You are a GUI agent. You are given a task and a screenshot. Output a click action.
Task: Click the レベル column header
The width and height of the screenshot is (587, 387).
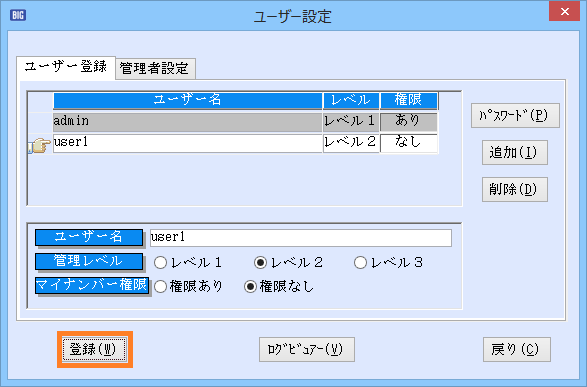point(351,101)
